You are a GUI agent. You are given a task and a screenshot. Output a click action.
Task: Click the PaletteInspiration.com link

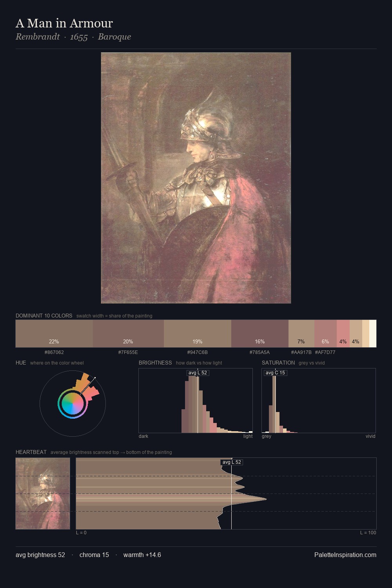tap(345, 555)
